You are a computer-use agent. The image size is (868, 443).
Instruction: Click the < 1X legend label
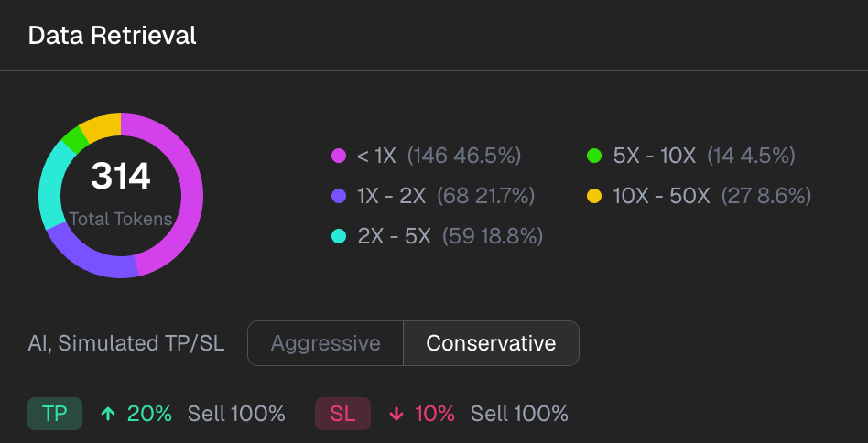(x=376, y=156)
